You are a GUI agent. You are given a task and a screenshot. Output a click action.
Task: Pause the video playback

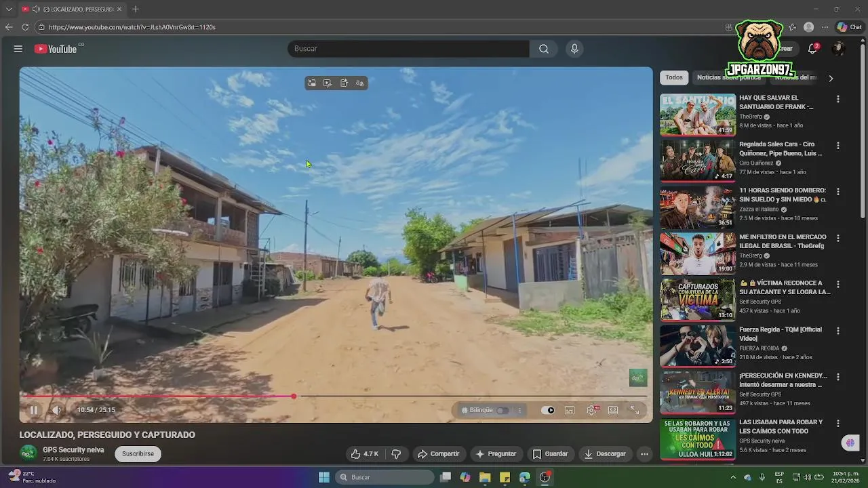[33, 410]
